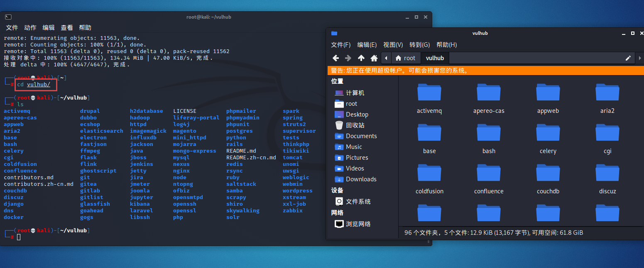Open 编辑 menu in terminal window
644x268 pixels.
pos(49,28)
